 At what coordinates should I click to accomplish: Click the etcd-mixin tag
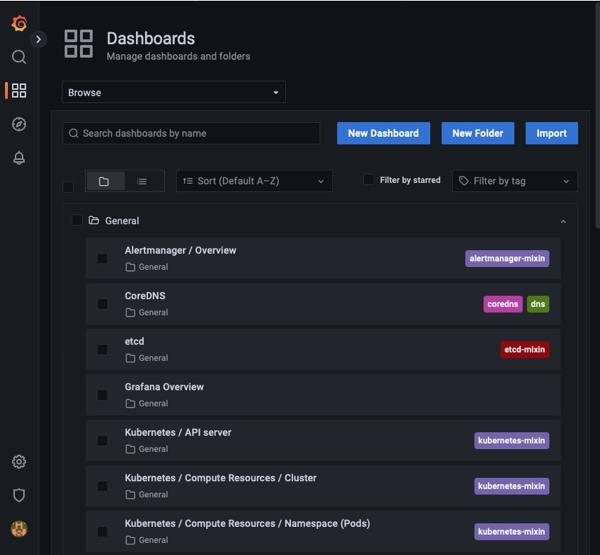[525, 349]
